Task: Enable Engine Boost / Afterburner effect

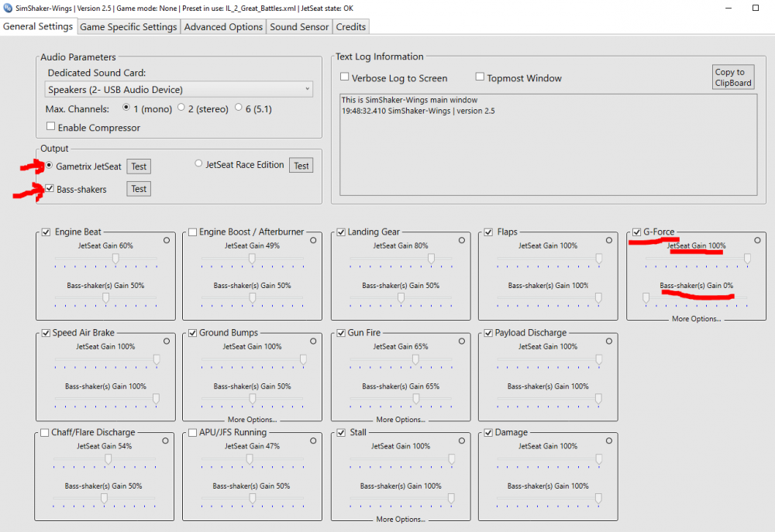Action: click(x=193, y=232)
